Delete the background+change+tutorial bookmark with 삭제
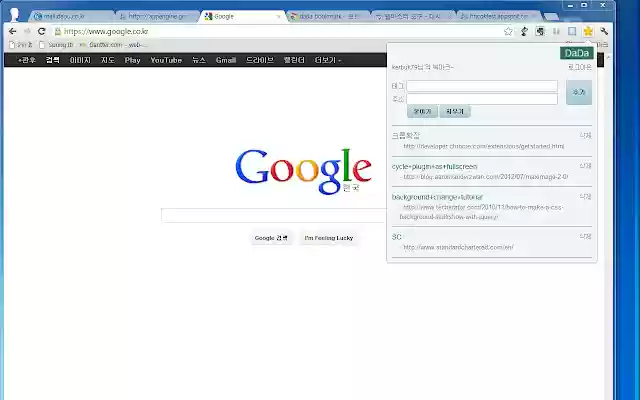Viewport: 640px width, 400px height. coord(585,197)
